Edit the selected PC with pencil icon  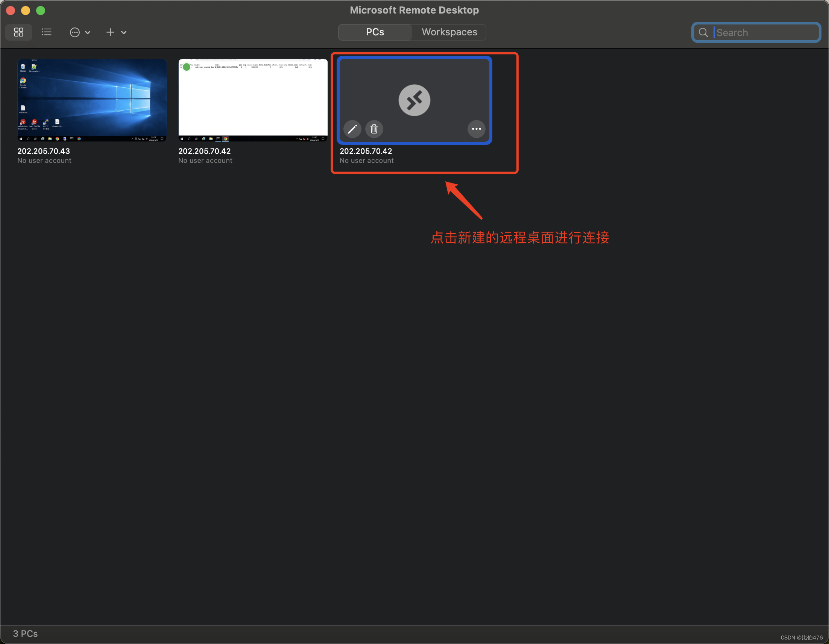coord(352,129)
